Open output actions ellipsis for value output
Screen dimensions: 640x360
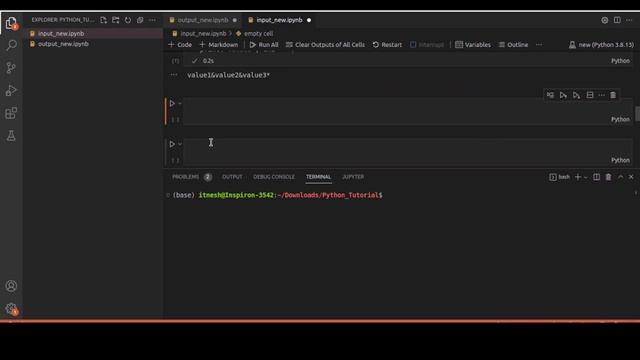pos(174,75)
